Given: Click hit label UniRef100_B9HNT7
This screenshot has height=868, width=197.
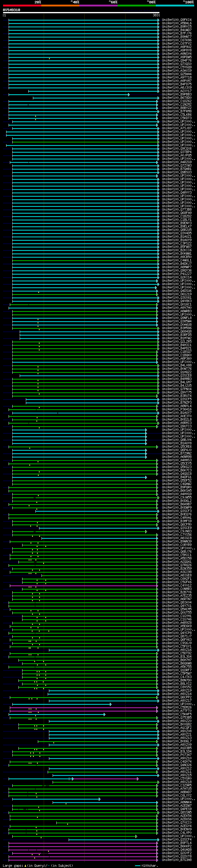Looking at the screenshot, I should pyautogui.click(x=177, y=37).
